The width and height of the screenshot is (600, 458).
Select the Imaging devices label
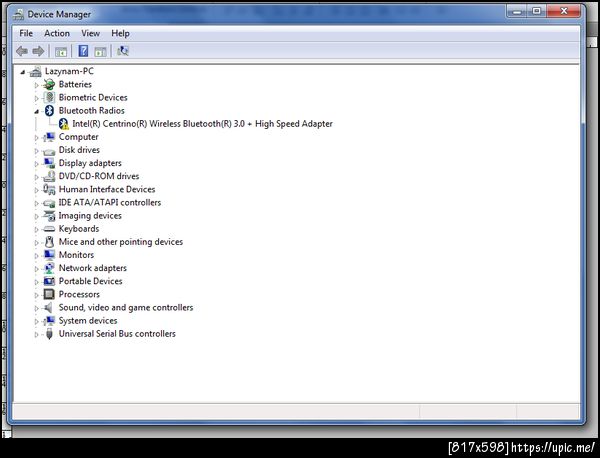90,215
